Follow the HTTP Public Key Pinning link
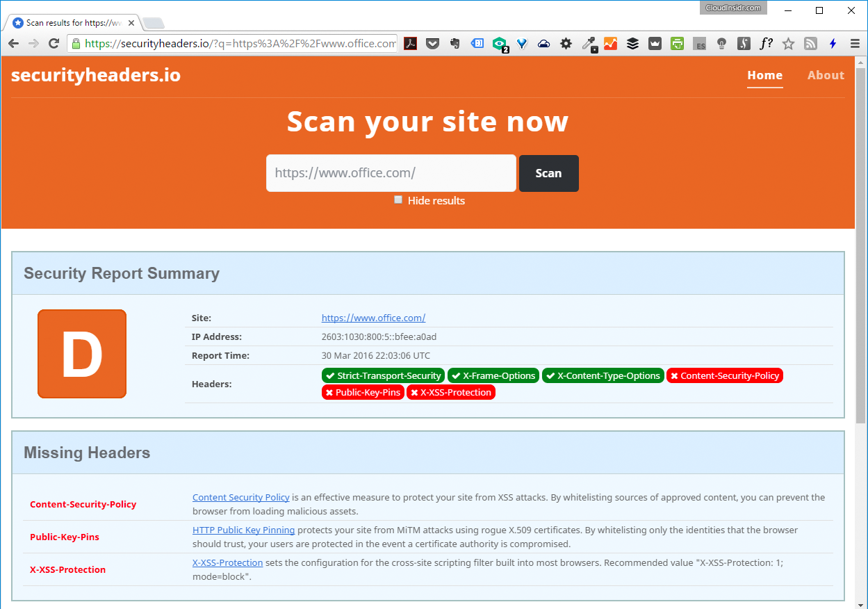The height and width of the screenshot is (609, 868). [x=243, y=530]
